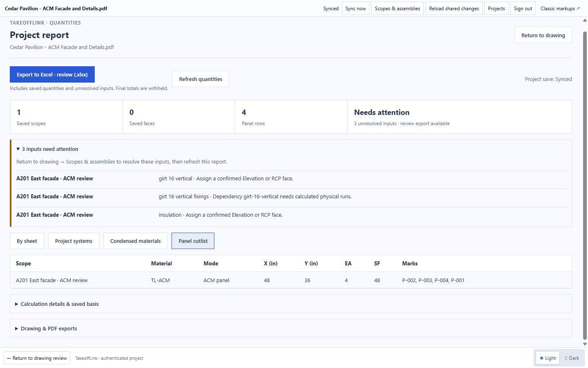Screen dimensions: 588x368
Task: Open Scopes & assemblies
Action: click(397, 8)
